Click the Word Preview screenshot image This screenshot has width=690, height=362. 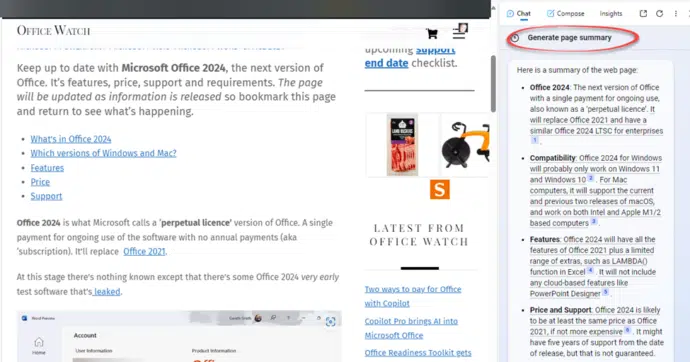(x=179, y=336)
